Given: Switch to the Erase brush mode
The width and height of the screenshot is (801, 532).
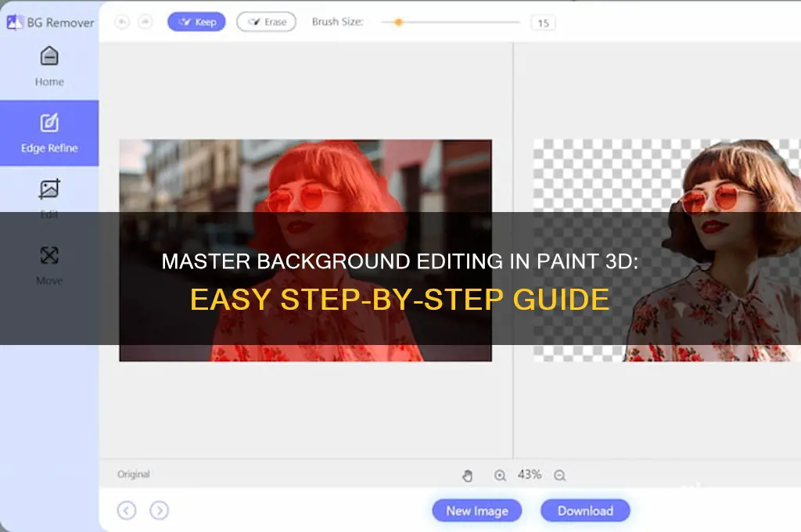Looking at the screenshot, I should (266, 22).
